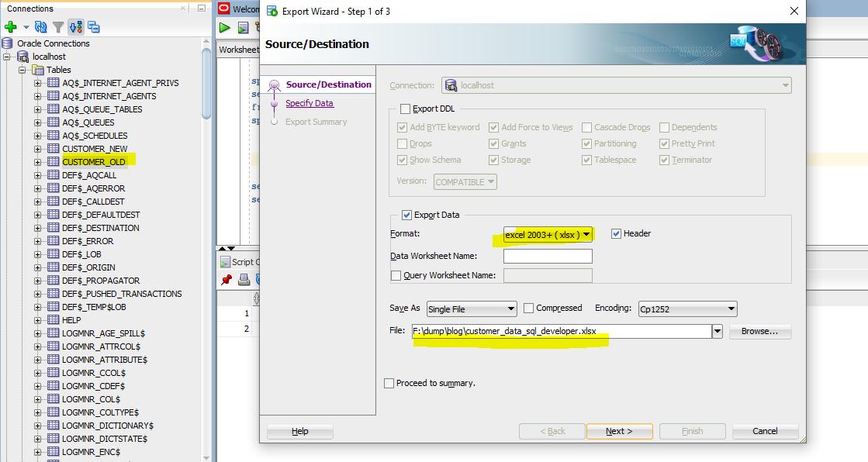
Task: Open the Script Output tab
Action: [x=240, y=262]
